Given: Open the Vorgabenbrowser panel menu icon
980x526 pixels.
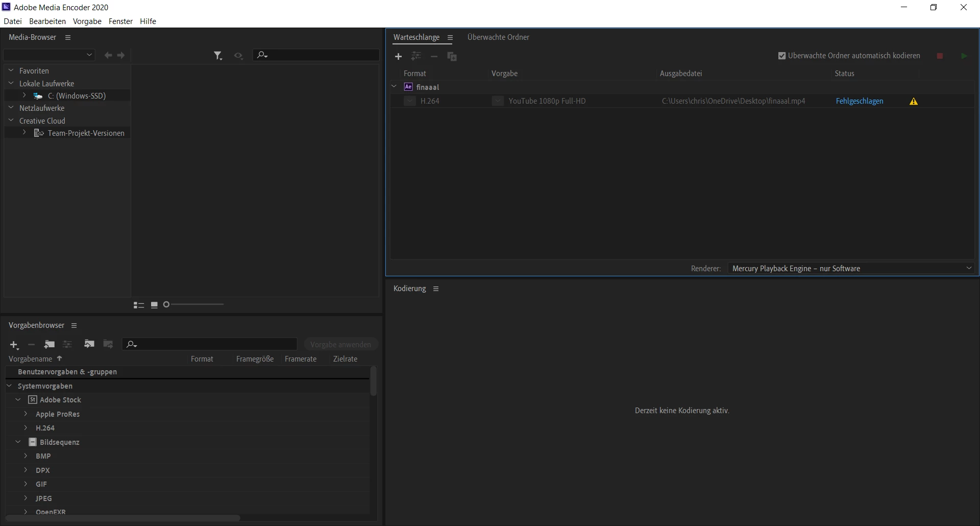Looking at the screenshot, I should pyautogui.click(x=74, y=325).
